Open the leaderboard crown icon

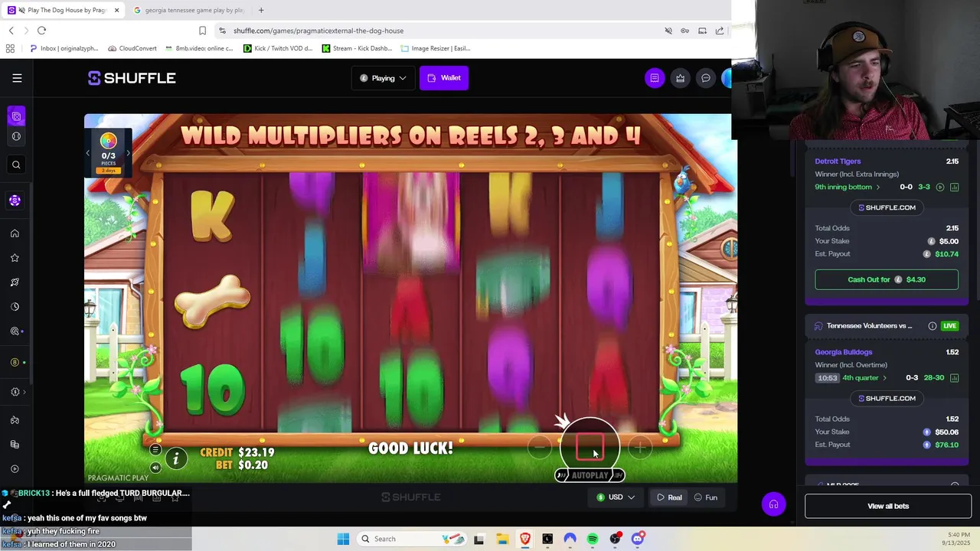pos(680,78)
